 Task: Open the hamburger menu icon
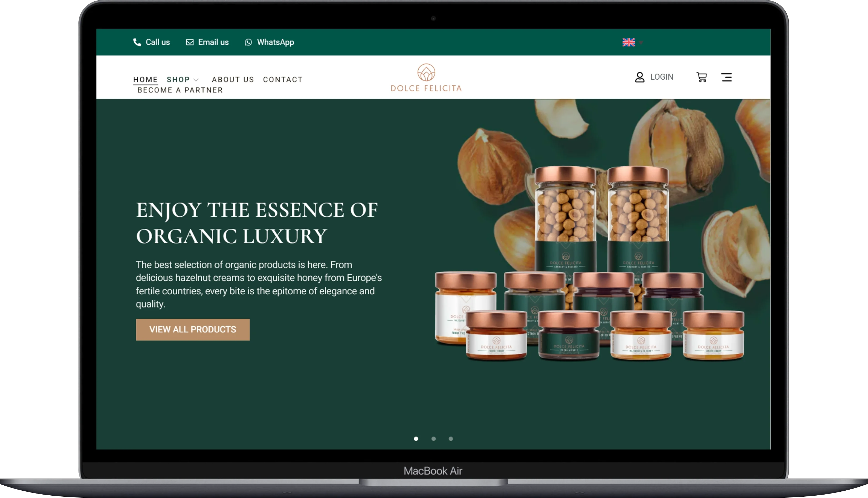click(726, 77)
